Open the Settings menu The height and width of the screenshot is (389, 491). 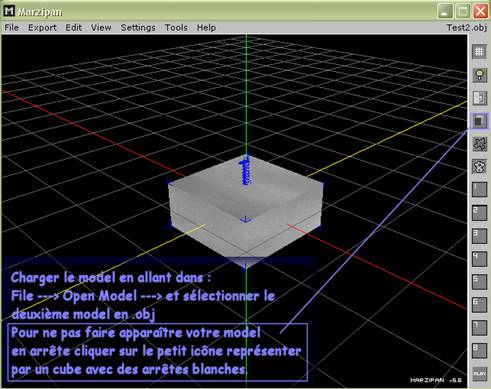[138, 28]
